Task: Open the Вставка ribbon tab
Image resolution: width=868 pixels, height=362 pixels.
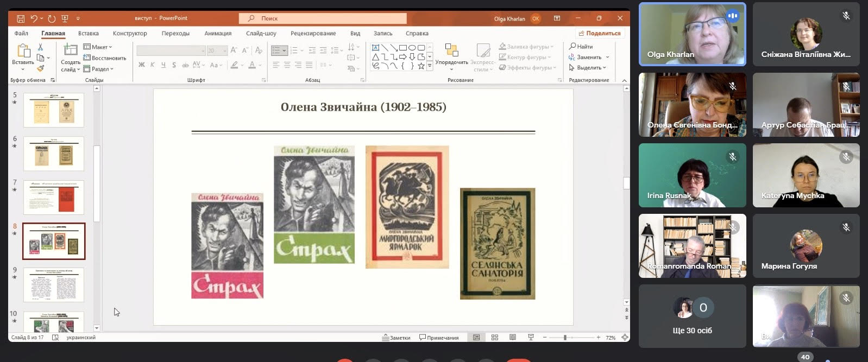Action: click(x=88, y=33)
